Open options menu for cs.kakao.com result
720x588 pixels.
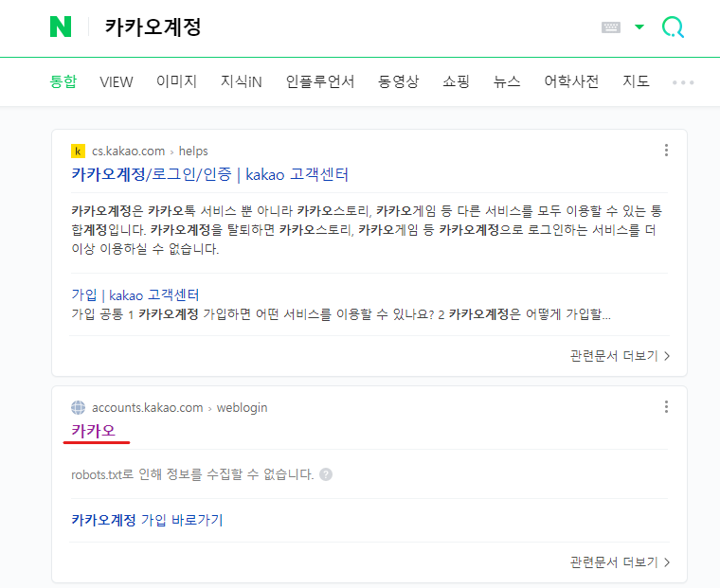pos(666,151)
